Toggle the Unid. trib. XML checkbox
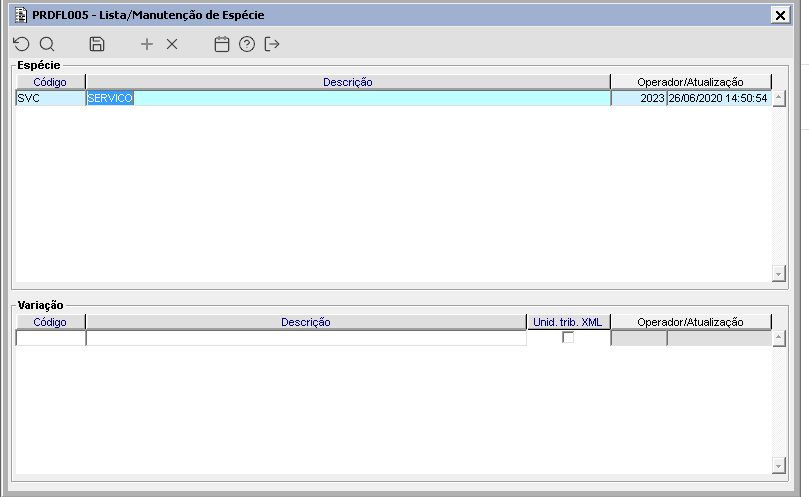This screenshot has width=809, height=497. pyautogui.click(x=568, y=338)
